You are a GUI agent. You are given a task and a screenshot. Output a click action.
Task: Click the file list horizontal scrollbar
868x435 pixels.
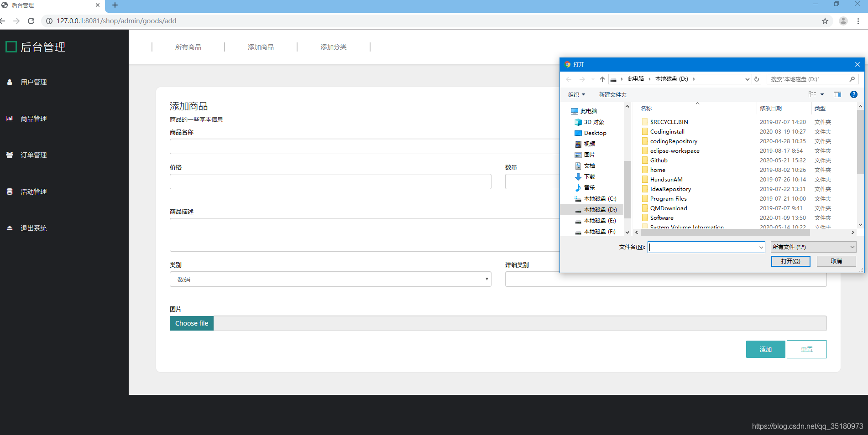tap(725, 233)
